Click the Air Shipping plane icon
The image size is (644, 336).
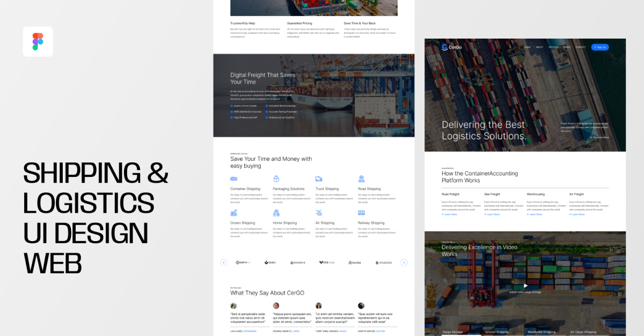coord(319,213)
